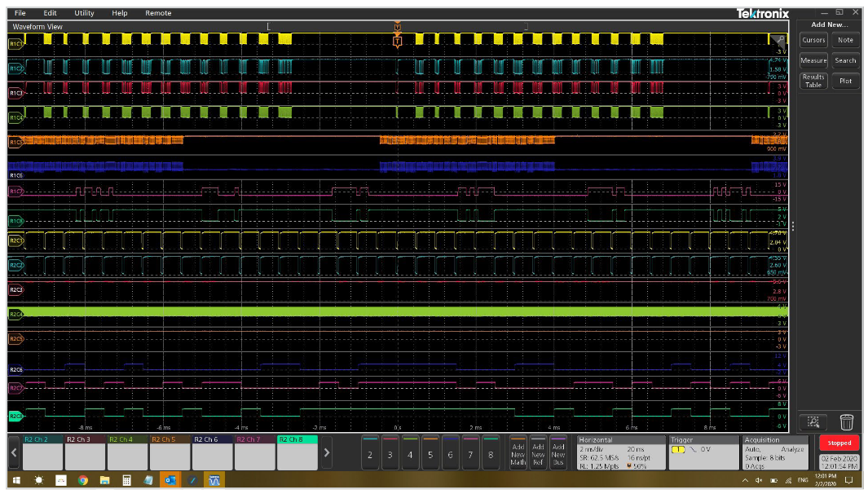Image resolution: width=868 pixels, height=494 pixels.
Task: Open the Results Table panel
Action: pos(813,80)
